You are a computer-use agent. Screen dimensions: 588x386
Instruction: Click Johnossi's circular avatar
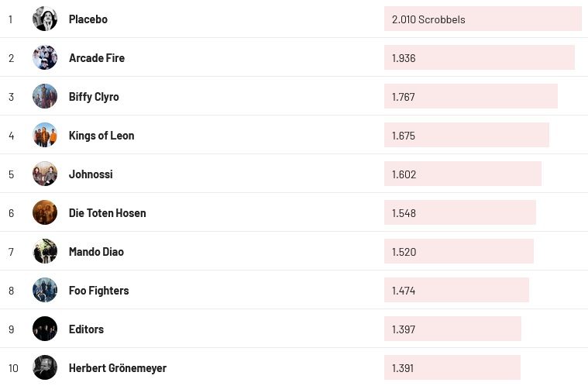pos(45,174)
